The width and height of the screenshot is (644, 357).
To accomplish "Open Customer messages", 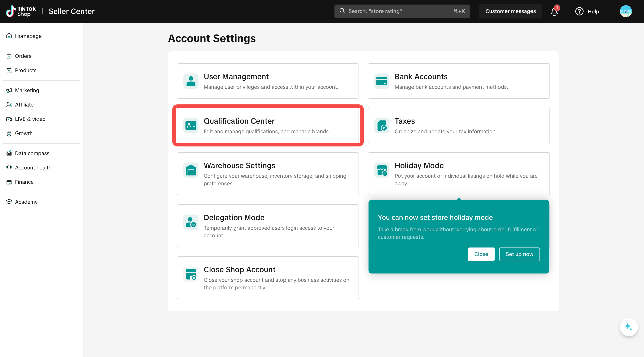I will pos(510,11).
